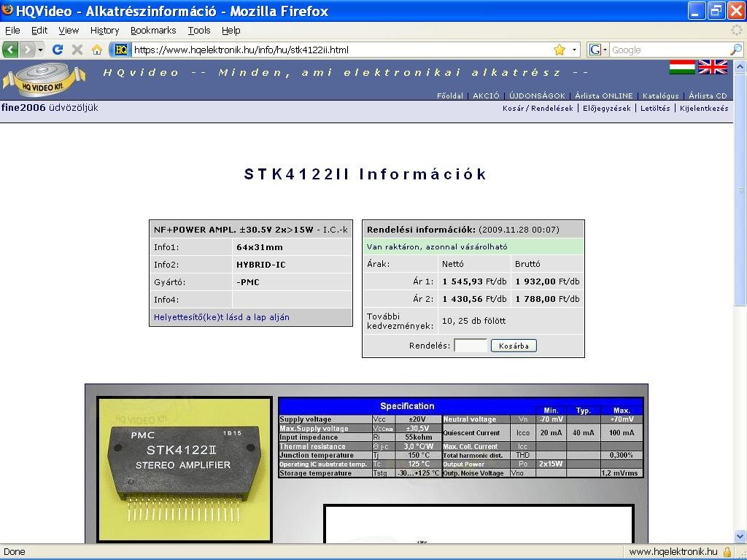747x560 pixels.
Task: Click the HQ site favicon in the address bar
Action: click(x=121, y=50)
